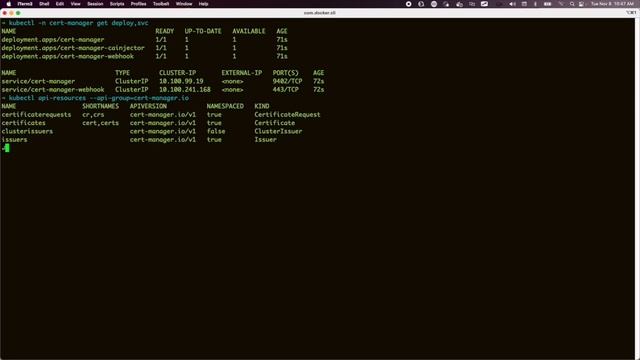Image resolution: width=640 pixels, height=360 pixels.
Task: Click cluster IP '10.100.99.19'
Action: tap(181, 82)
